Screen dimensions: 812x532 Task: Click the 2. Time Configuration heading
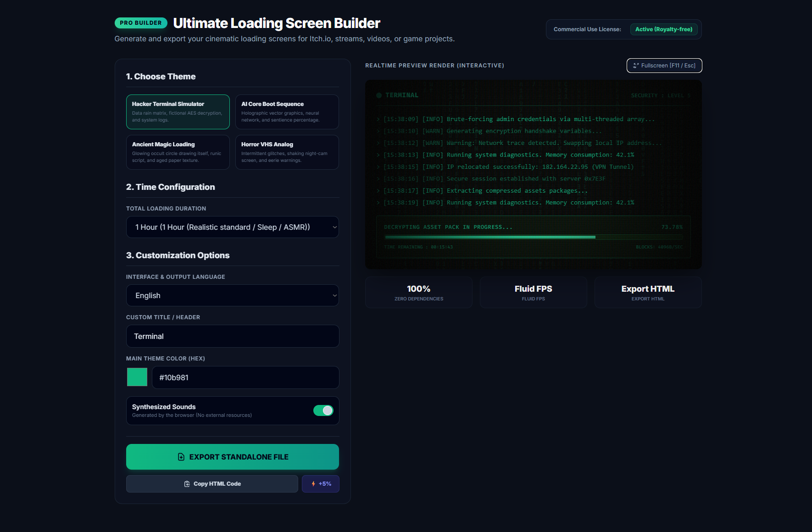pos(171,187)
